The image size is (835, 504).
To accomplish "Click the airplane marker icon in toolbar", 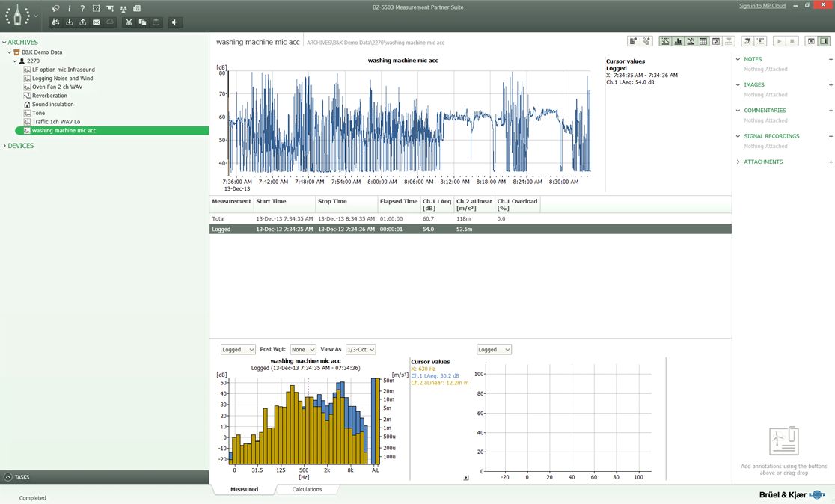I will 747,42.
